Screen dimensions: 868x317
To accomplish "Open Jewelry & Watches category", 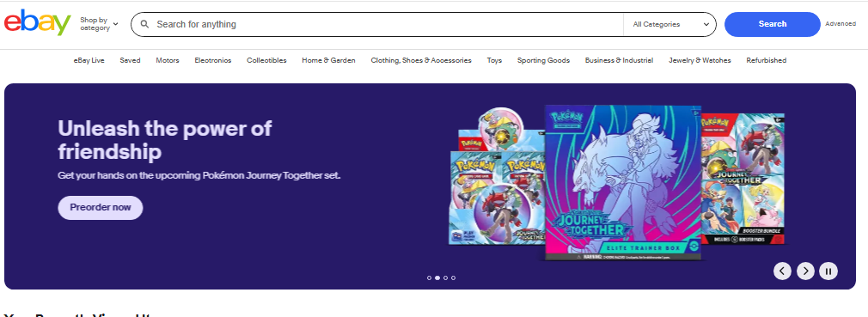I will coord(700,60).
